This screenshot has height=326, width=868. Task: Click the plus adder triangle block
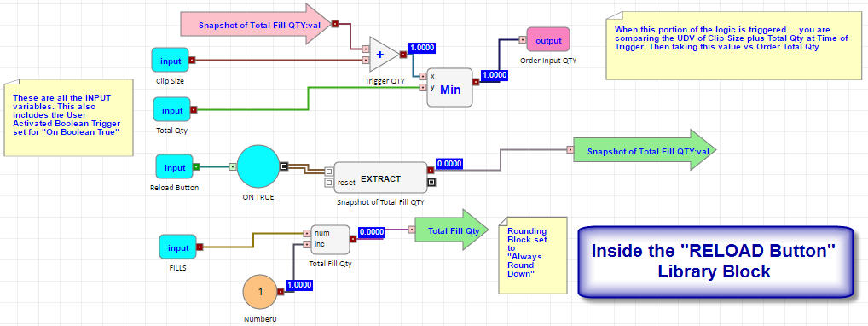383,55
